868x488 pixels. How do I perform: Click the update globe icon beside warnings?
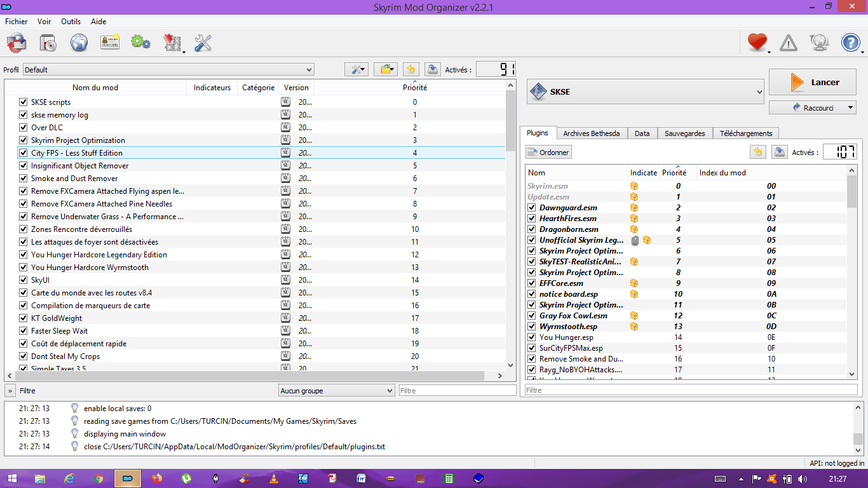pos(820,43)
